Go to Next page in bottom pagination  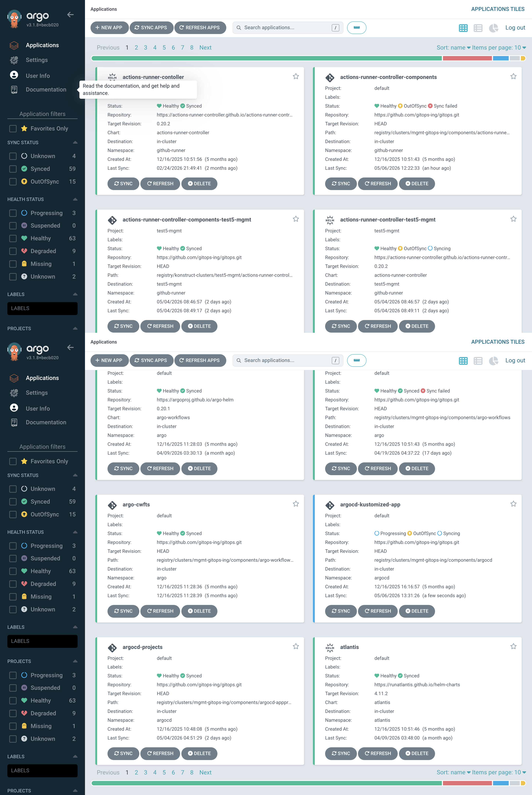click(x=205, y=772)
